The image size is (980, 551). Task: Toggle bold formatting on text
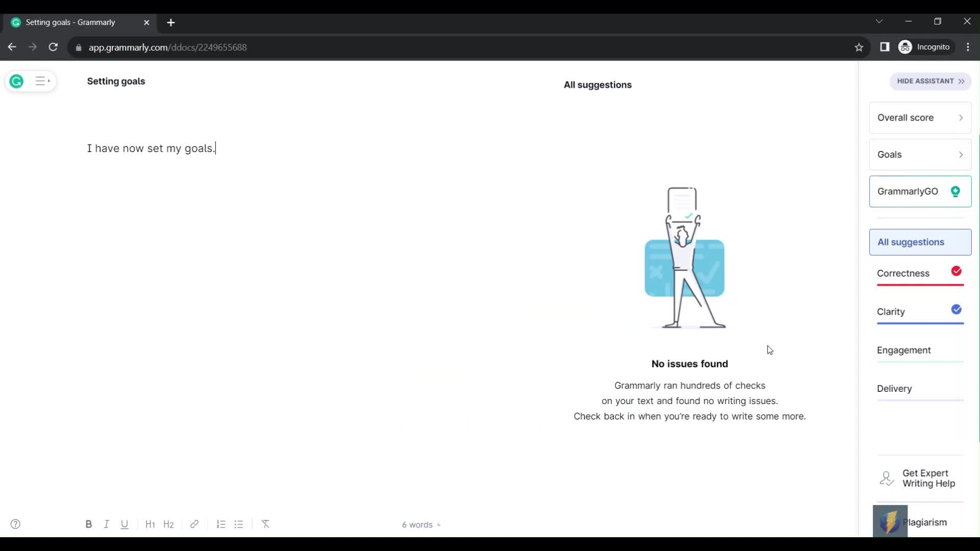tap(88, 524)
